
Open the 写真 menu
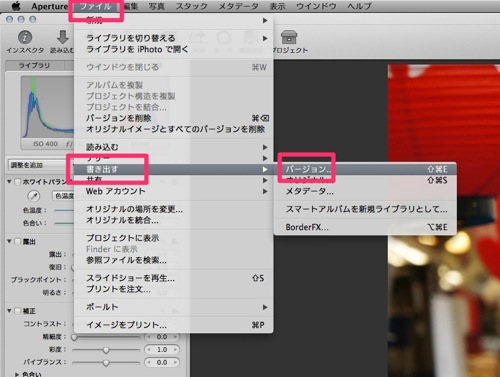[x=157, y=6]
